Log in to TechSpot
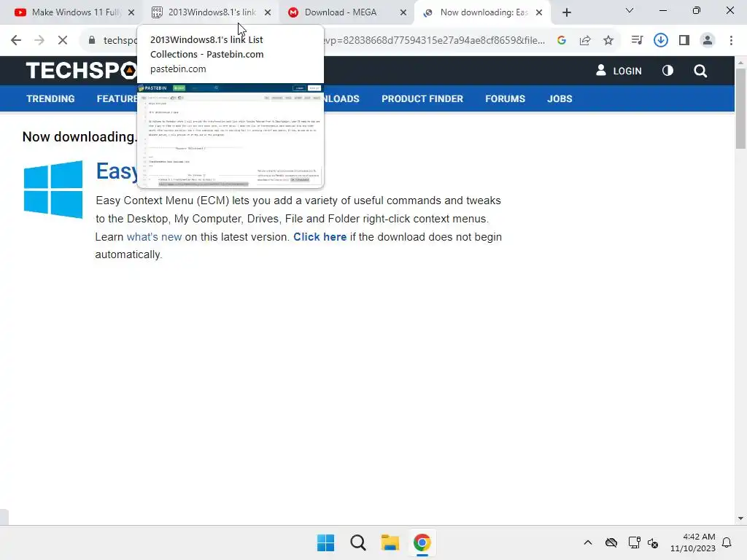This screenshot has height=560, width=747. point(619,71)
